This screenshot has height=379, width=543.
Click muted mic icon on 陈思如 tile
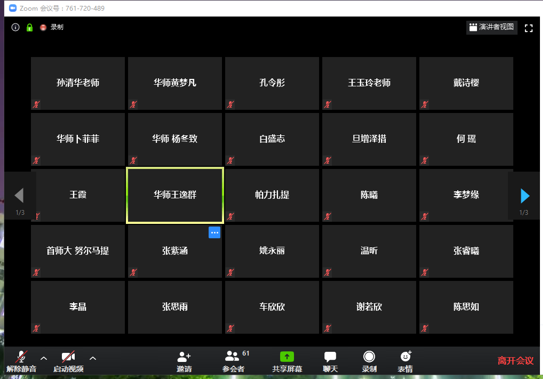[x=425, y=328]
